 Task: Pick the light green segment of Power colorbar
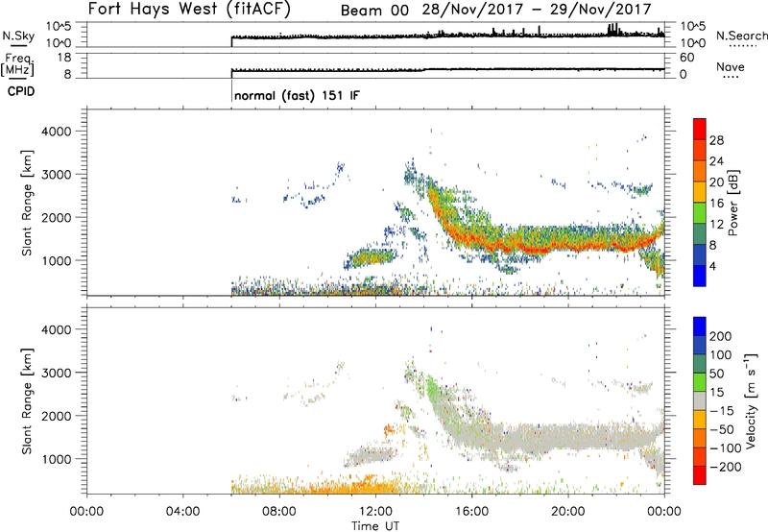[700, 213]
